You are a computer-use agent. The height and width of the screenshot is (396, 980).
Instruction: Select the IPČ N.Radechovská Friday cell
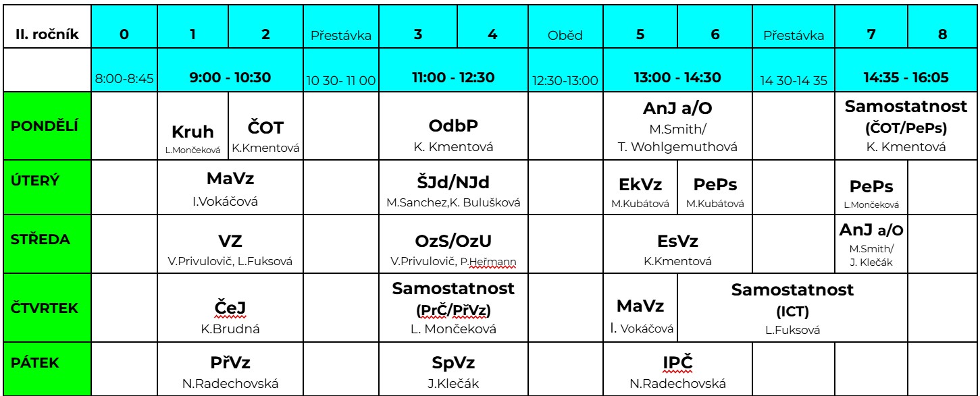(x=677, y=370)
